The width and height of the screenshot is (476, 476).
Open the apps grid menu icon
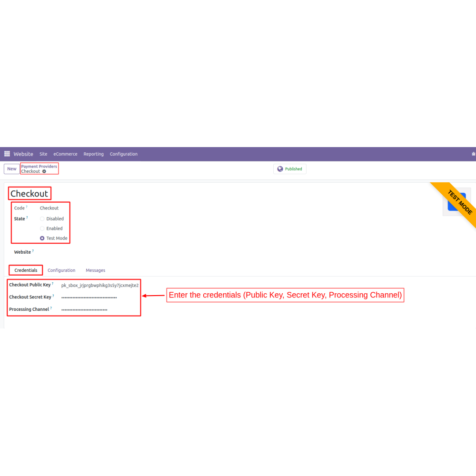[7, 154]
